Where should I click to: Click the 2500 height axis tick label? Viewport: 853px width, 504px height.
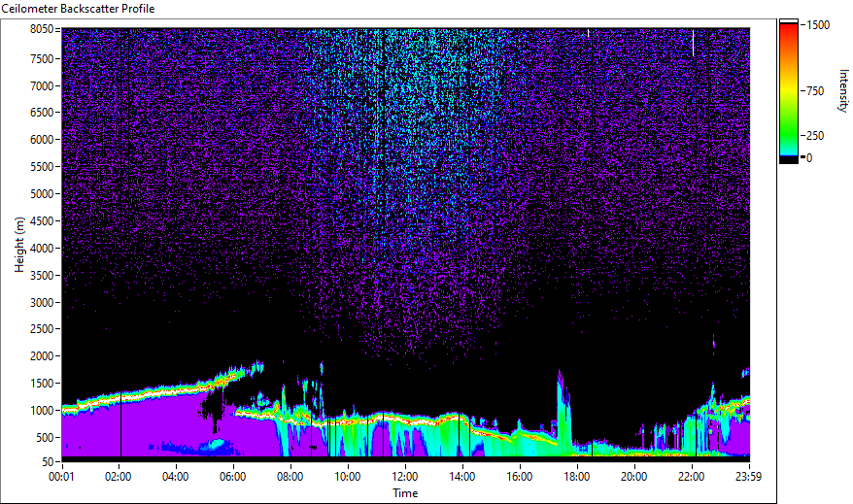click(42, 329)
